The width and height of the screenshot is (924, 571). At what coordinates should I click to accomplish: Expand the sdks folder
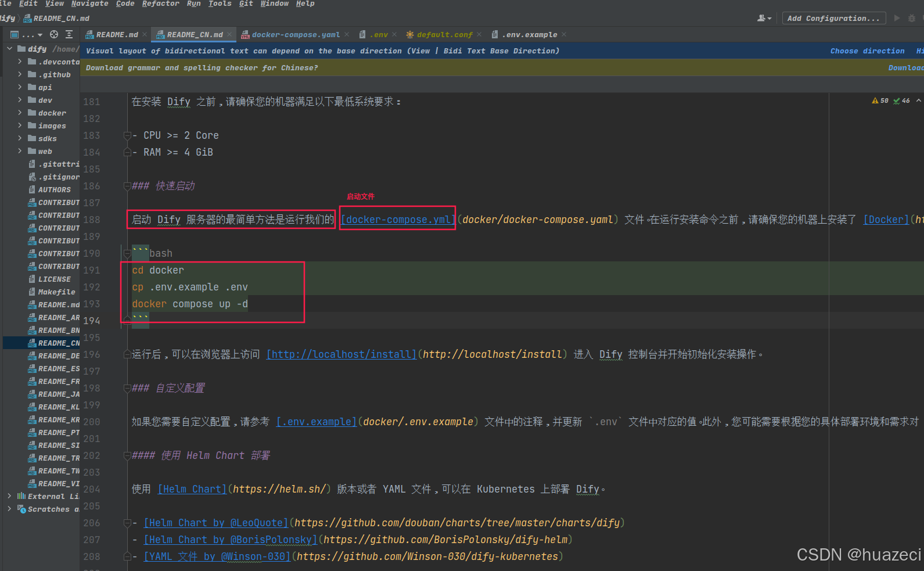click(20, 138)
